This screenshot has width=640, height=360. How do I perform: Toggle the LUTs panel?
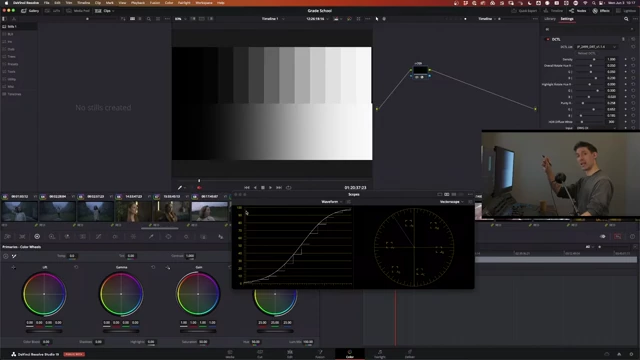53,11
